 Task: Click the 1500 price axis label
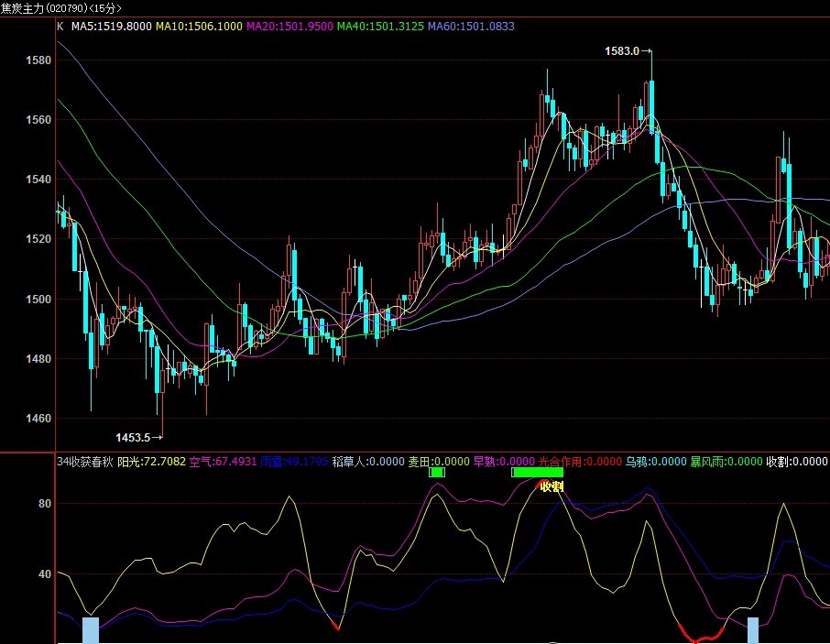click(x=38, y=299)
